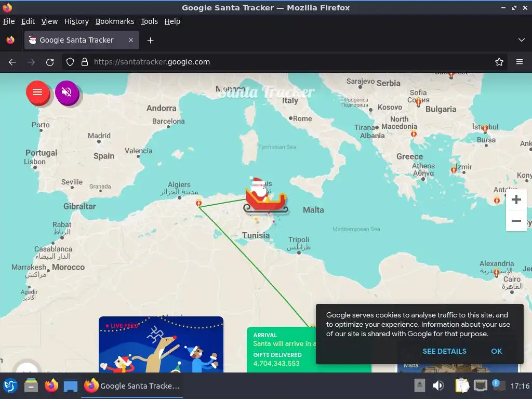Open the Bookmarks menu
Viewport: 532px width, 399px height.
coord(115,21)
